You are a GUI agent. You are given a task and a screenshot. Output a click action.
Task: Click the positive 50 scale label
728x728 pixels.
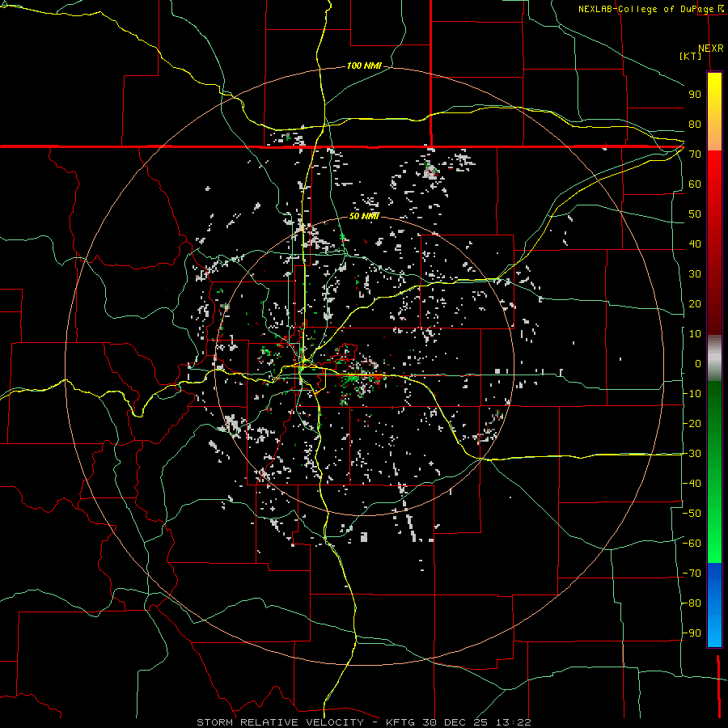coord(695,214)
